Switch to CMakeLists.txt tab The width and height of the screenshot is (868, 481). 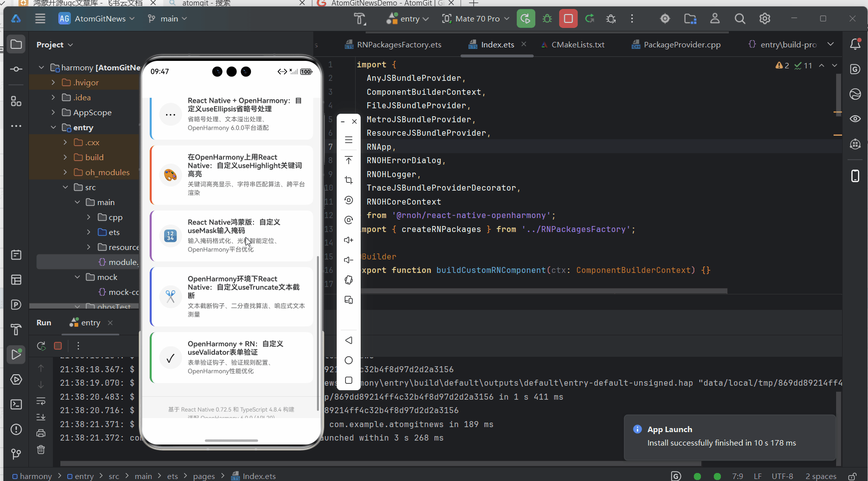(x=573, y=44)
